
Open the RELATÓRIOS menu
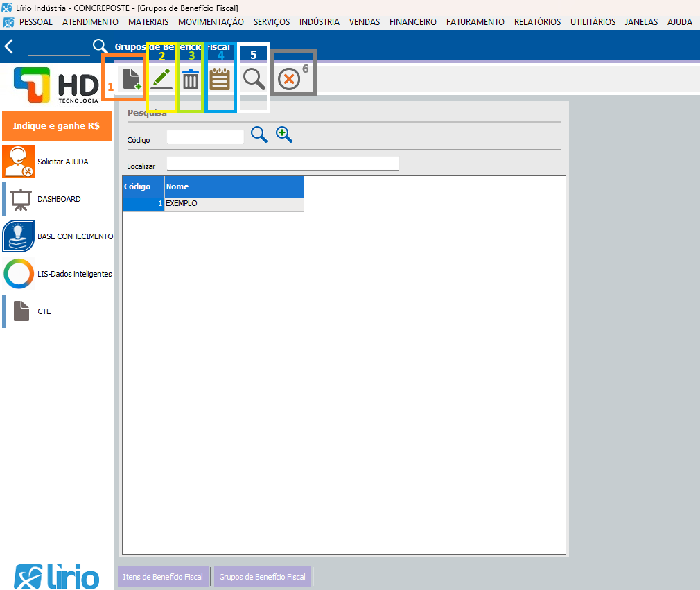(537, 21)
